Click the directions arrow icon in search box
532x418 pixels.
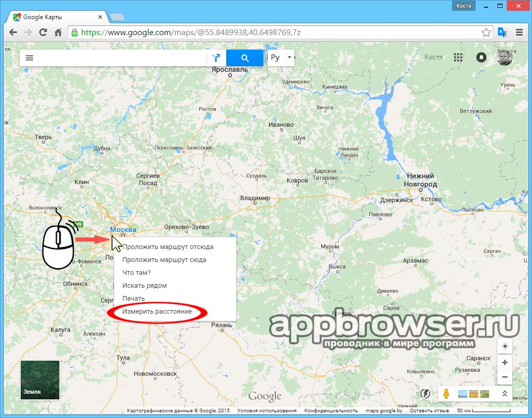[x=216, y=58]
